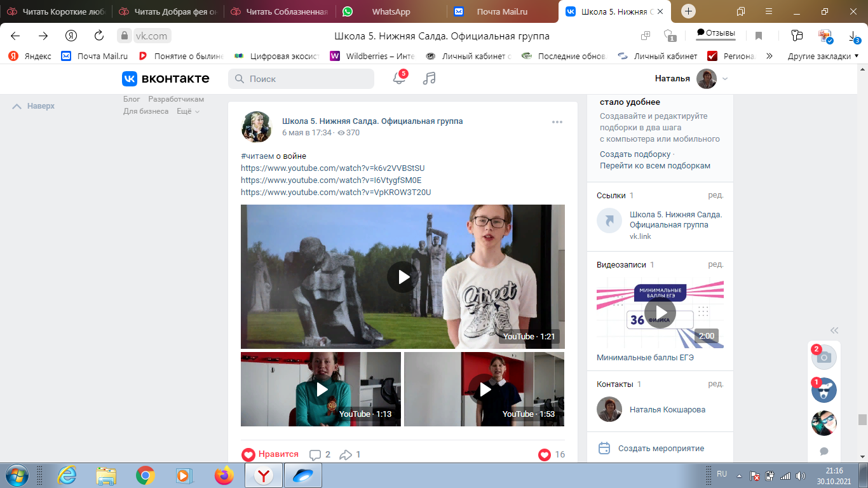Open youtube link ending VpKROW3T20U
This screenshot has width=868, height=488.
[336, 193]
